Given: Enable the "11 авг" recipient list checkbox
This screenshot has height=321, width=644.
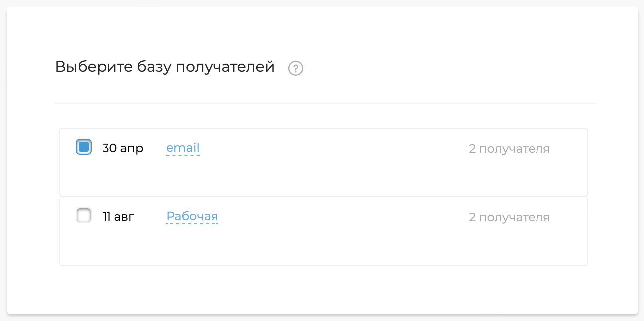Looking at the screenshot, I should click(83, 215).
